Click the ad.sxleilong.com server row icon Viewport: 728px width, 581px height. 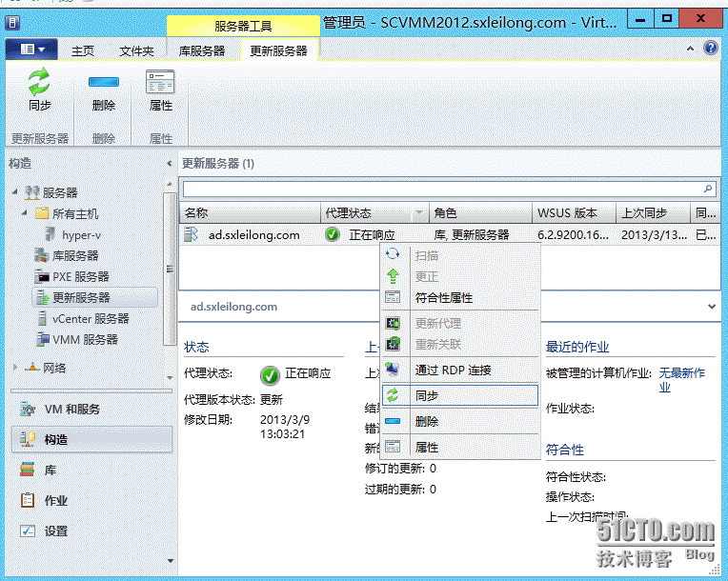click(191, 234)
